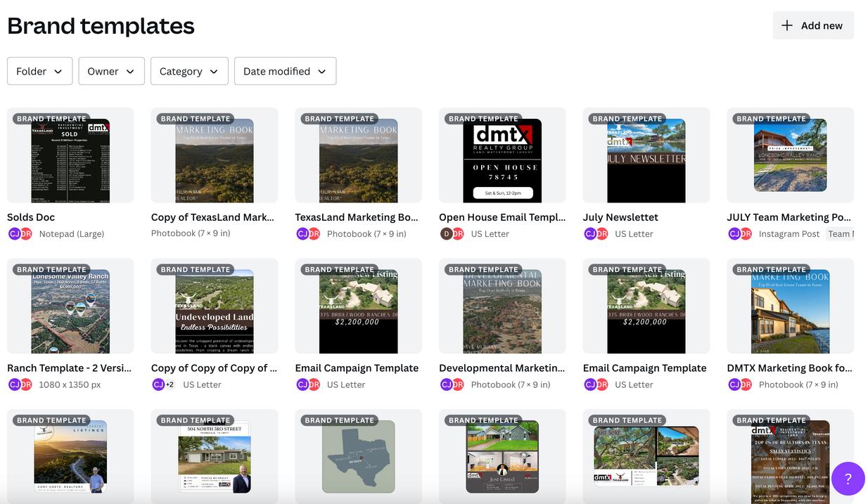Open the Undeveloped Land template thumbnail
The height and width of the screenshot is (504, 868).
(215, 306)
